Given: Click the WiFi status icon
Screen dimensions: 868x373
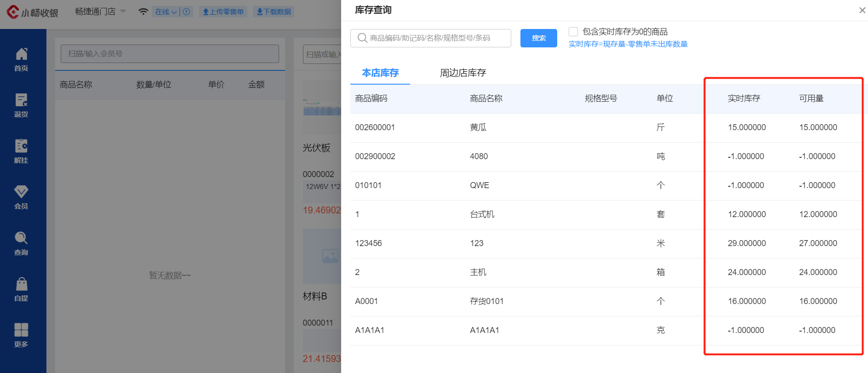Looking at the screenshot, I should [x=143, y=11].
